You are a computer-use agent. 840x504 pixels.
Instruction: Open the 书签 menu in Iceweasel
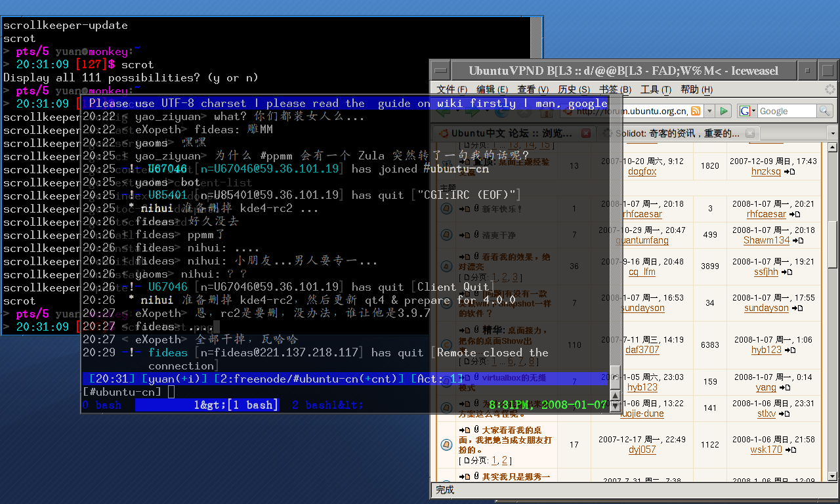(x=615, y=89)
